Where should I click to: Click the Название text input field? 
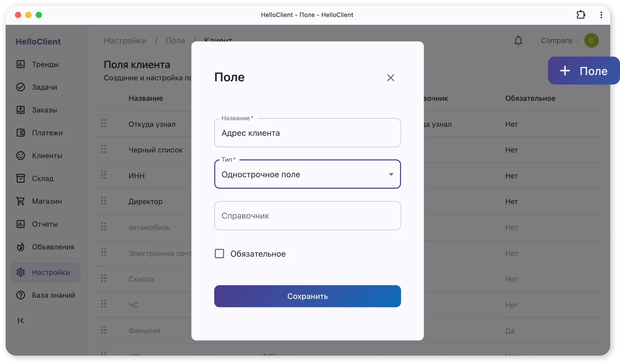pos(307,133)
